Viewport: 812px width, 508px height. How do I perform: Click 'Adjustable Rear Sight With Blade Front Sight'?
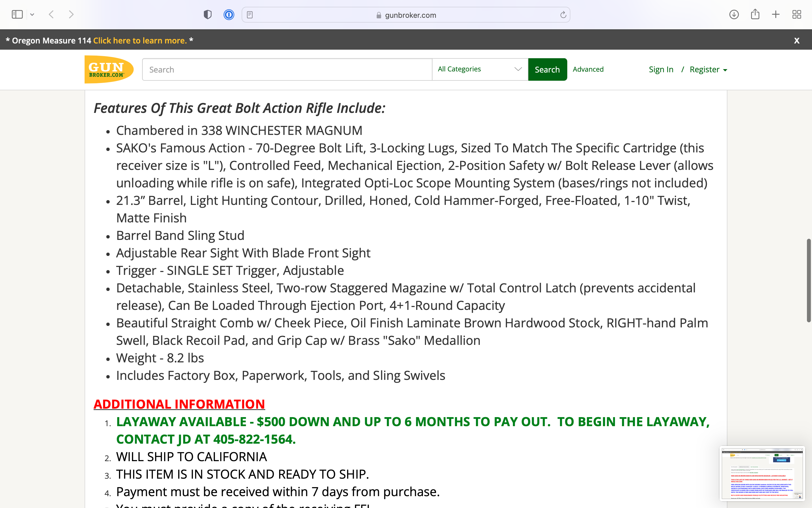(243, 253)
